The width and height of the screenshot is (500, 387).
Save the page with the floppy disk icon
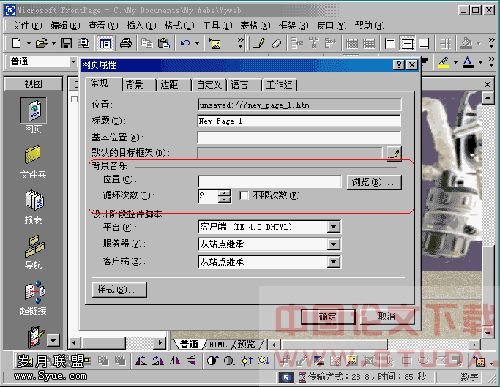pyautogui.click(x=67, y=43)
